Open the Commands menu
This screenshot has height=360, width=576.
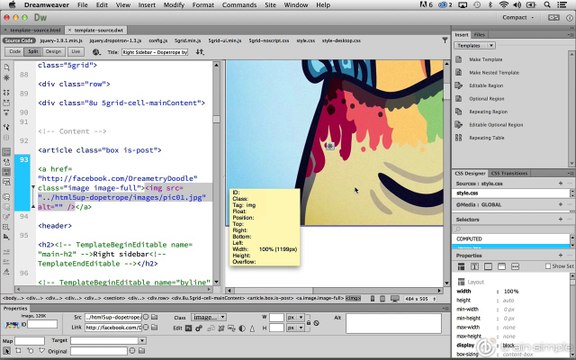point(239,5)
